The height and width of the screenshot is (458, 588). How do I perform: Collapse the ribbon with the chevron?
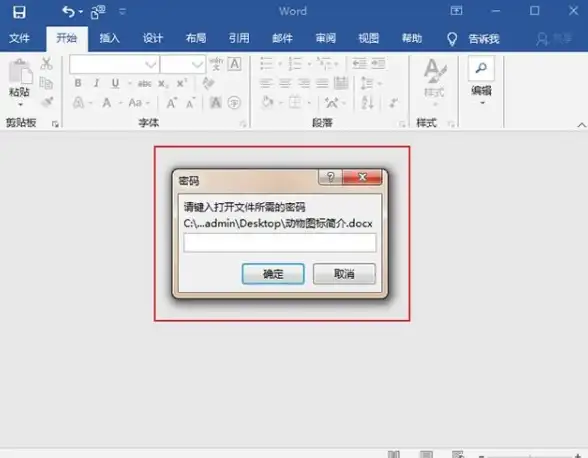pyautogui.click(x=581, y=125)
